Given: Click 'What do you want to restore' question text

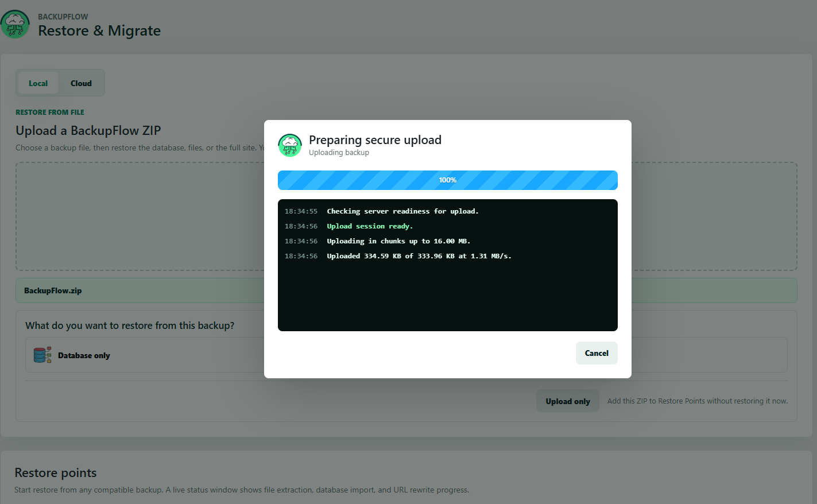Looking at the screenshot, I should coord(130,325).
